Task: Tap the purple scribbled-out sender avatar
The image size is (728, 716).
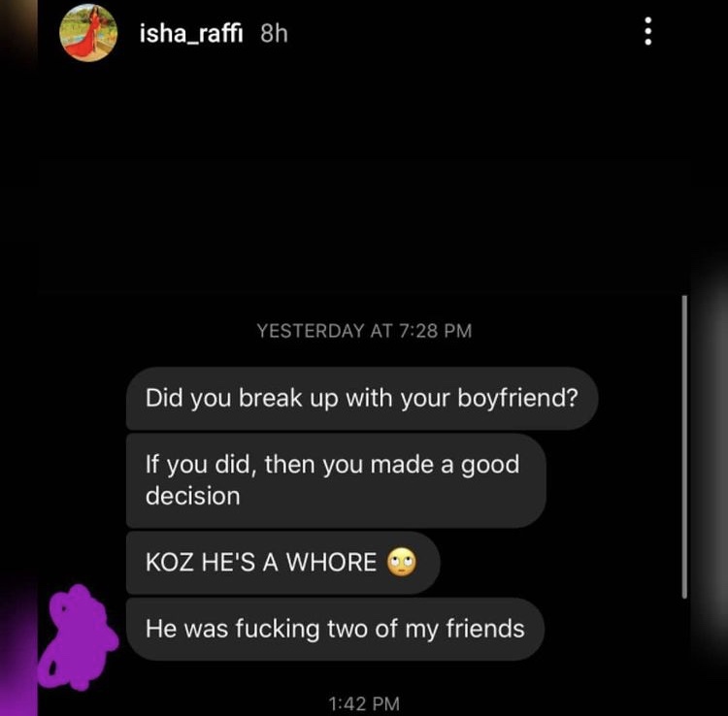Action: [x=78, y=636]
